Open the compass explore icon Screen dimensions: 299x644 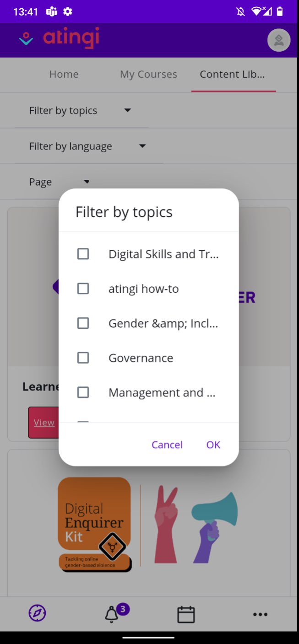point(37,613)
